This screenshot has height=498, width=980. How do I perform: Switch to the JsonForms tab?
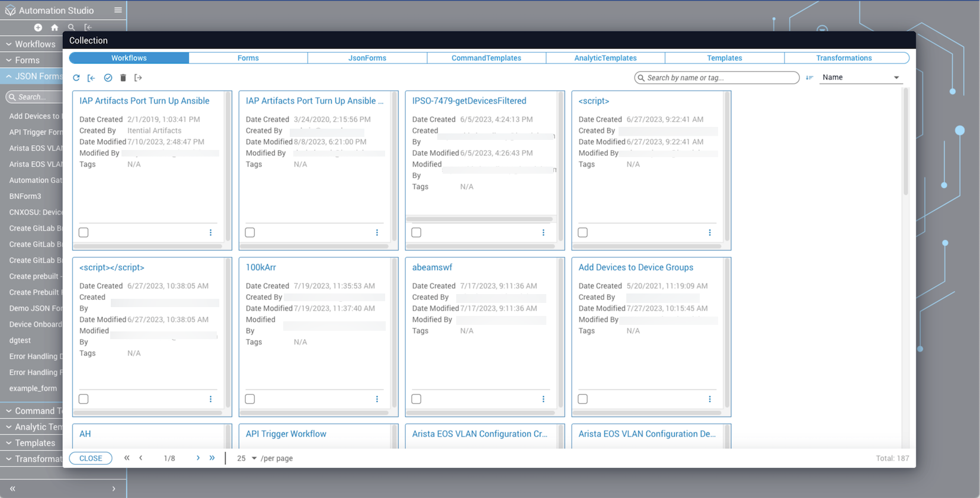(x=367, y=58)
